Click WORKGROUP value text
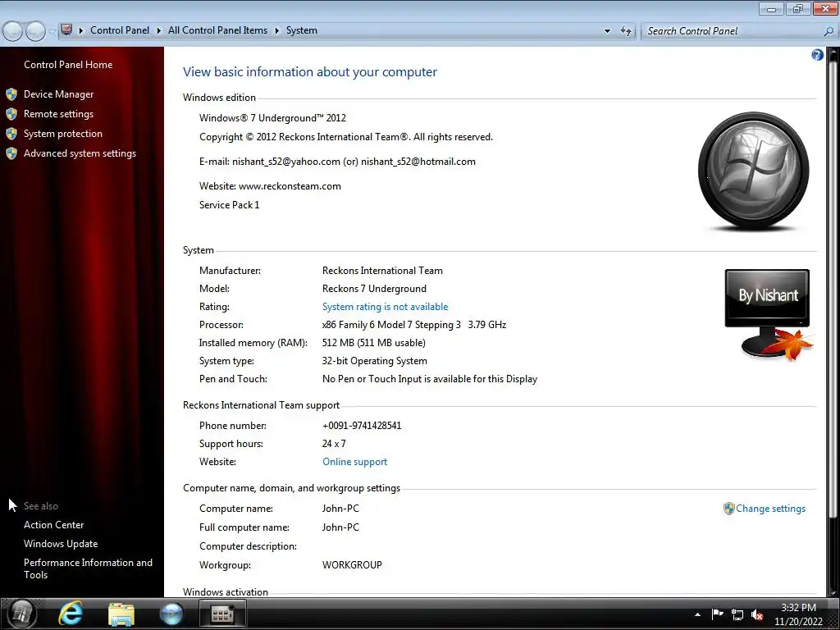Screen dimensions: 840x630 coord(352,565)
